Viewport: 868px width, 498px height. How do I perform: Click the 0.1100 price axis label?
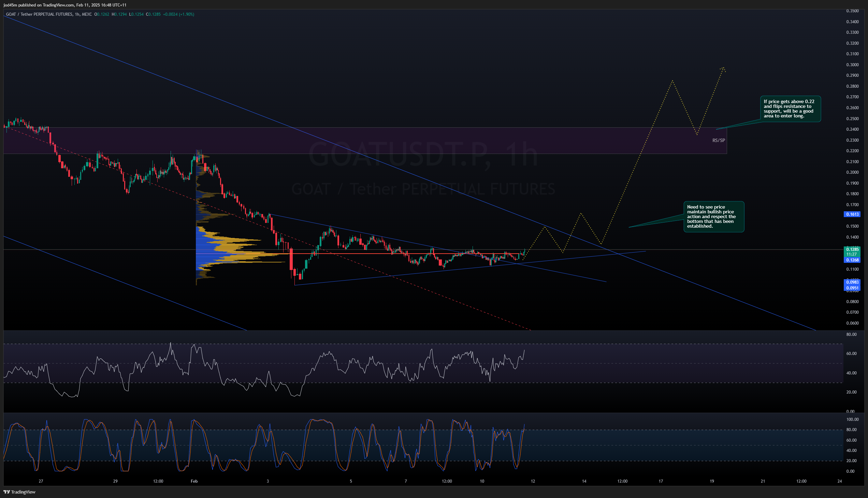point(852,269)
